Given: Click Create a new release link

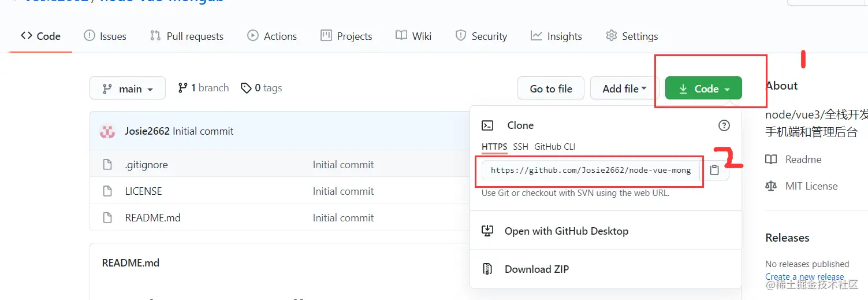Looking at the screenshot, I should [x=804, y=277].
